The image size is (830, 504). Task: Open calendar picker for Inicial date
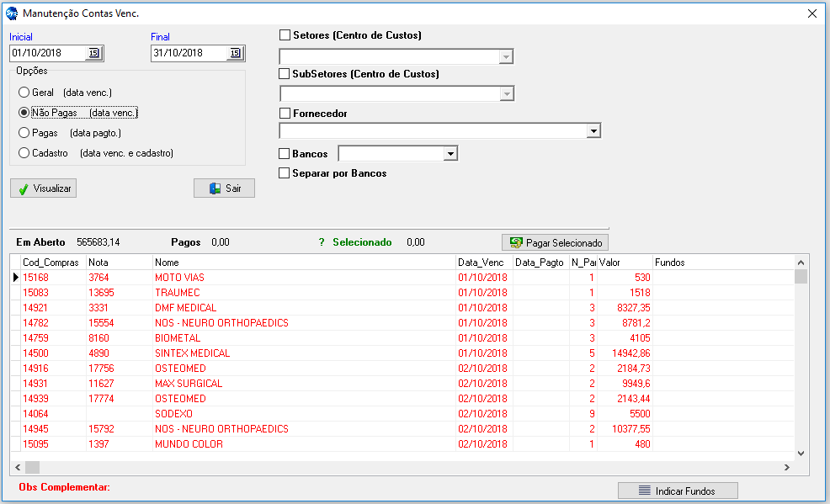[93, 53]
